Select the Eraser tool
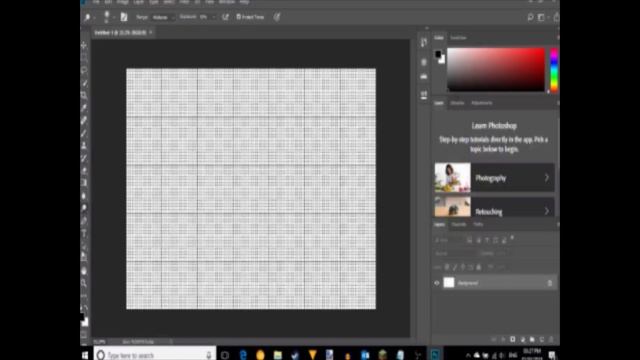640x360 pixels. coord(84,171)
